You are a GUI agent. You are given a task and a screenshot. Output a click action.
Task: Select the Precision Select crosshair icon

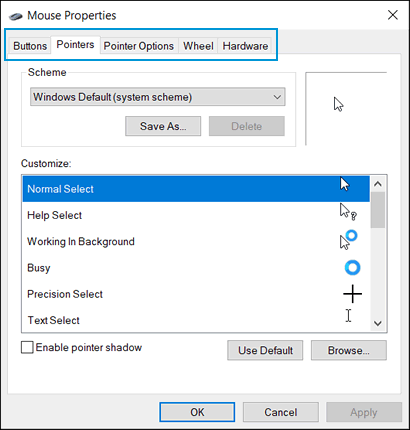[352, 294]
